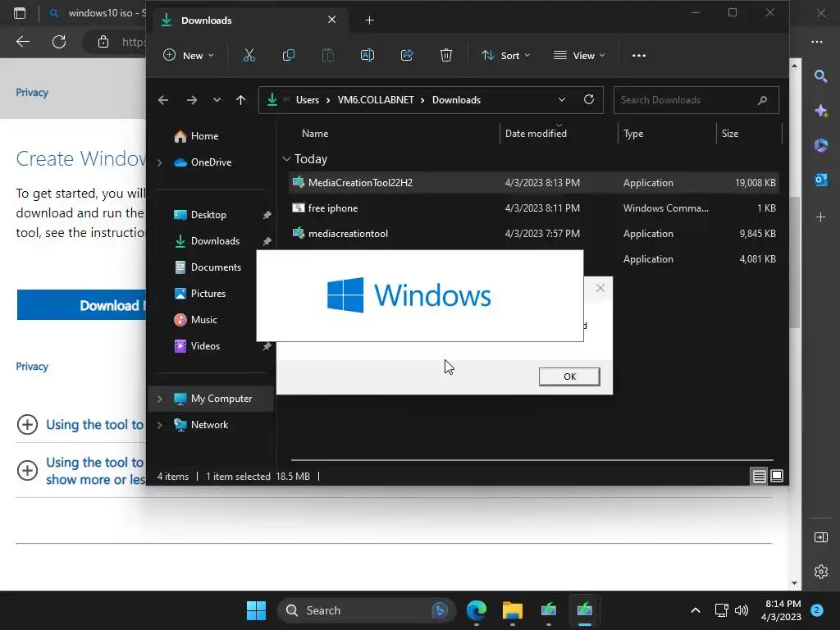Select the free iphone file
This screenshot has width=840, height=630.
(x=533, y=208)
